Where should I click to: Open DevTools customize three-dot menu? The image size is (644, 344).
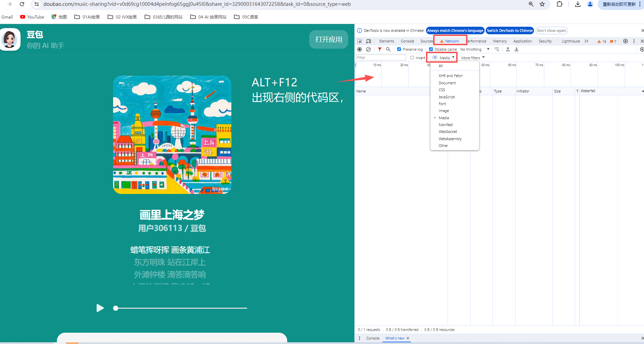[634, 41]
